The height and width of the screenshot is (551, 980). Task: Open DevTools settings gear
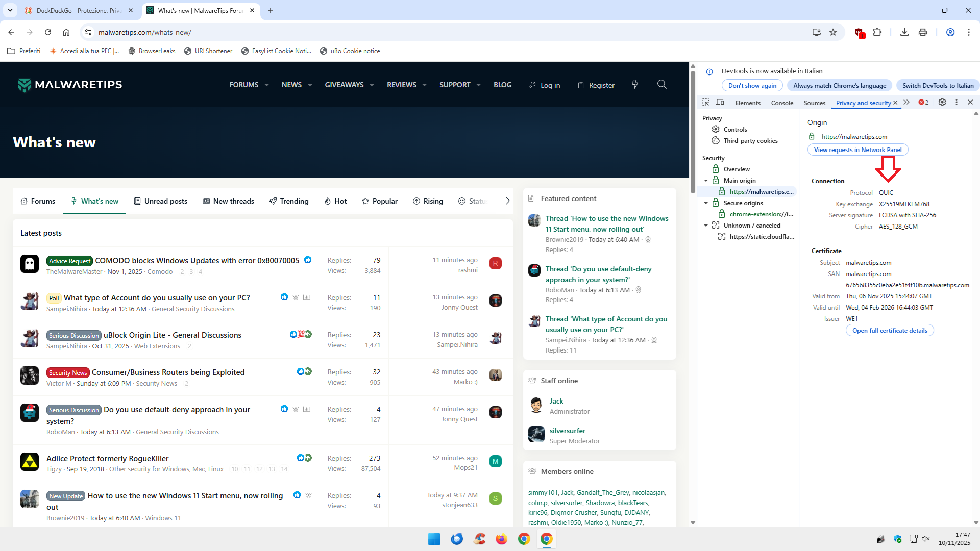coord(942,102)
